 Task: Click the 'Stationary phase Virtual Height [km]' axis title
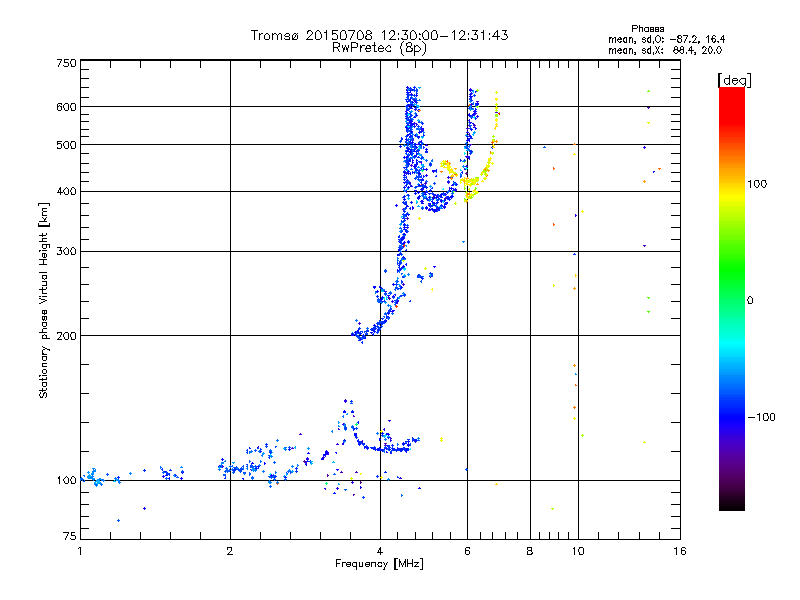click(44, 300)
